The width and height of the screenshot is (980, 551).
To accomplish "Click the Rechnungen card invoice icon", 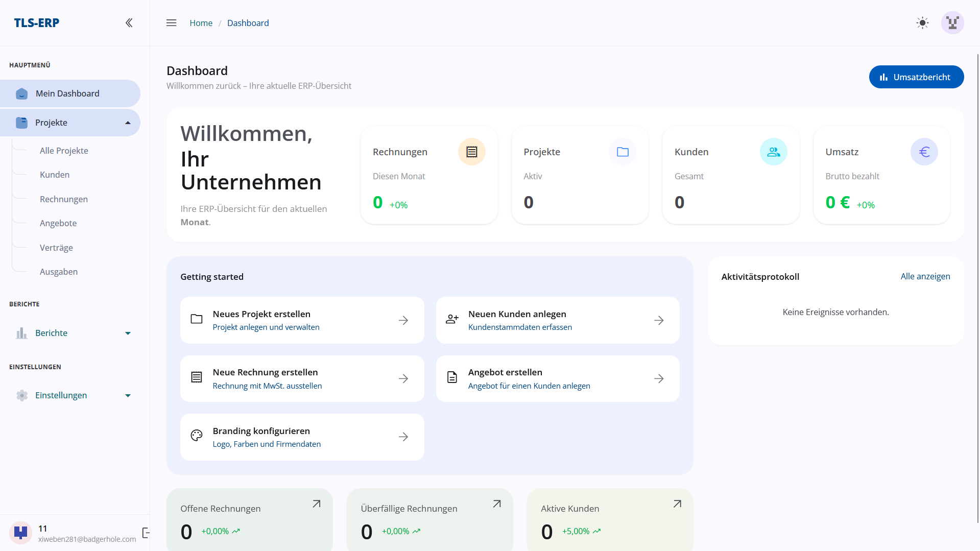I will pos(471,152).
